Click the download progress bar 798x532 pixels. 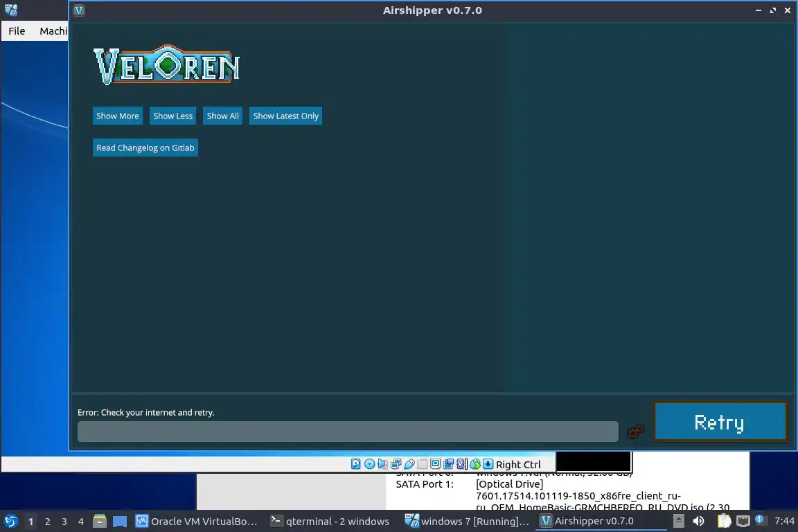348,432
